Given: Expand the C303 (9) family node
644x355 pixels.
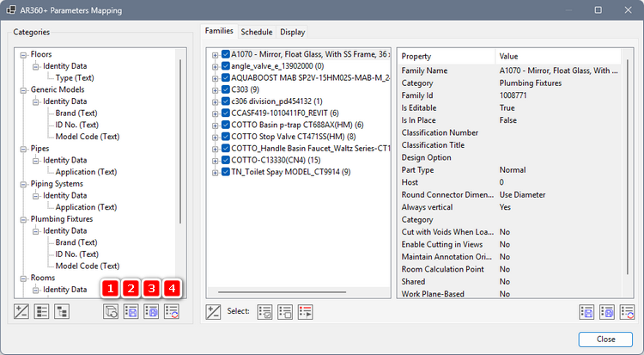Looking at the screenshot, I should pyautogui.click(x=215, y=90).
